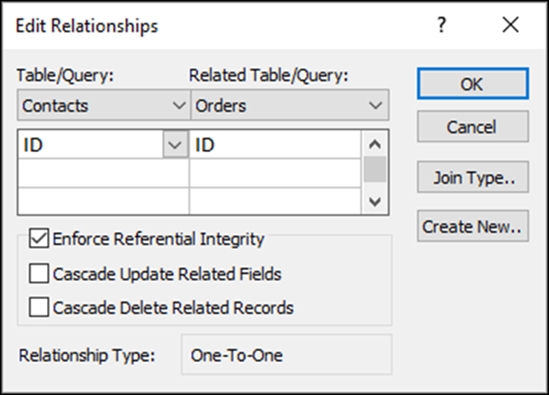549x395 pixels.
Task: Confirm with the OK button
Action: click(473, 84)
